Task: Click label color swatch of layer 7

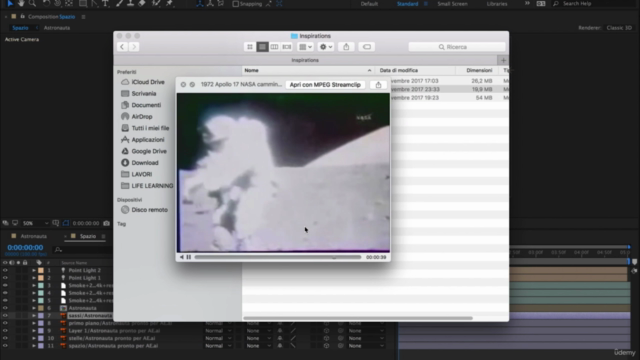Action: tap(41, 316)
